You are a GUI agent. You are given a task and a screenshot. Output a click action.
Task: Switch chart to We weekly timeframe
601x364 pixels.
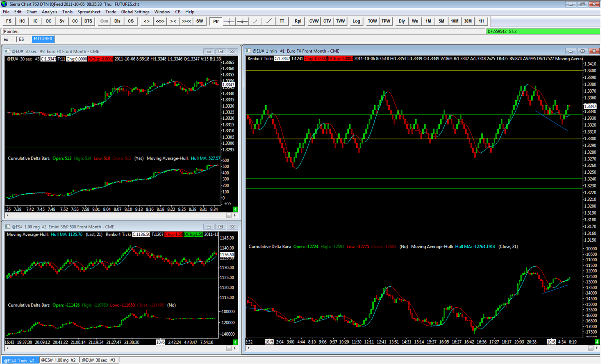(415, 21)
